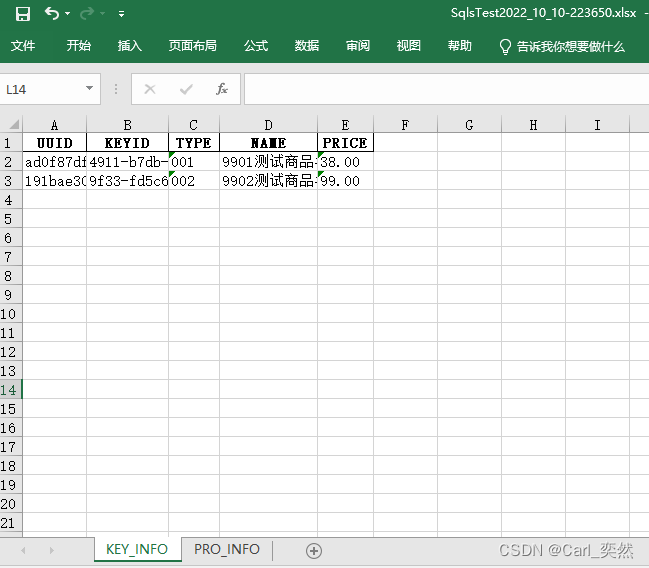Expand the Name Box dropdown arrow
This screenshot has height=568, width=649.
tap(89, 88)
